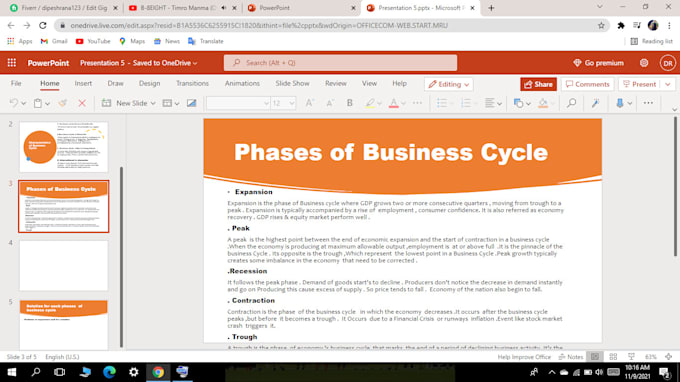Expand the Dictate dropdown arrow
680x382 pixels.
629,104
